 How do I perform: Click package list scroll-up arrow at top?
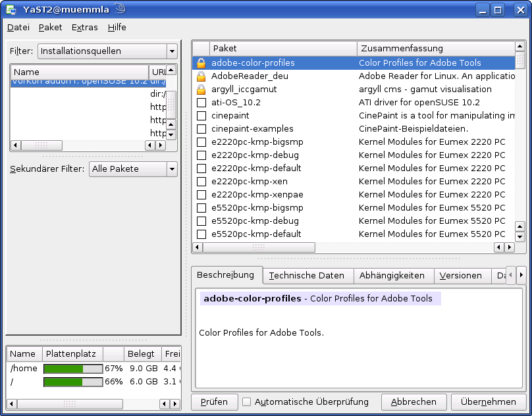[x=519, y=46]
